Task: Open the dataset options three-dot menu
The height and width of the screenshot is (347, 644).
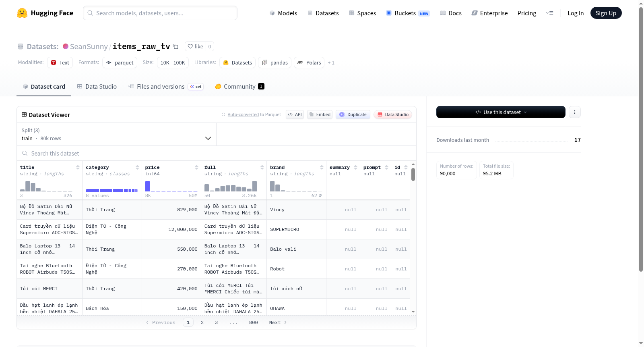Action: pos(575,112)
